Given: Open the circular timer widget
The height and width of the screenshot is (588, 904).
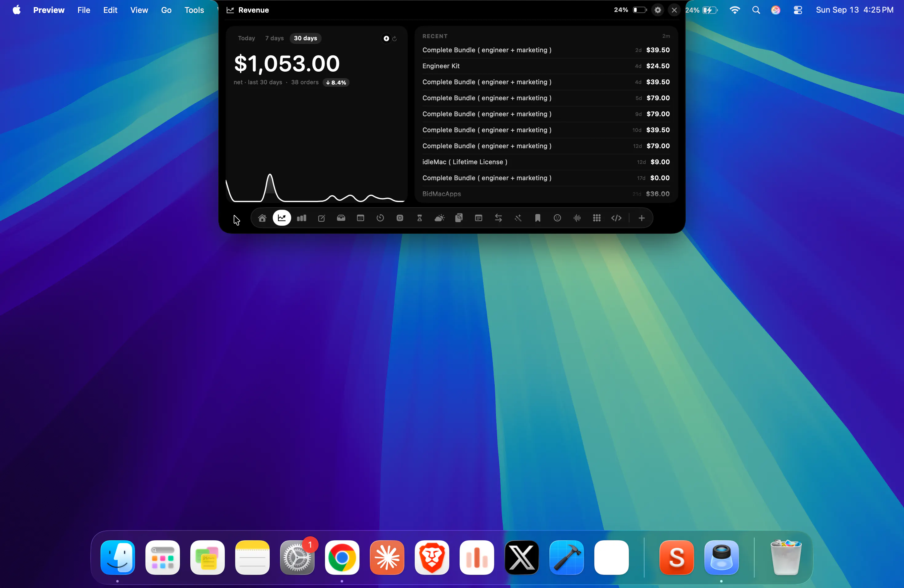Looking at the screenshot, I should (x=380, y=218).
